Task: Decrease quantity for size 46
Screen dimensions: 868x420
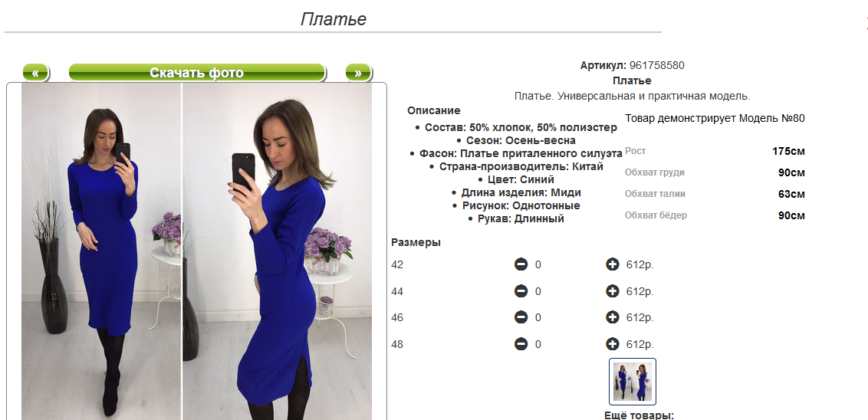Action: (x=521, y=317)
